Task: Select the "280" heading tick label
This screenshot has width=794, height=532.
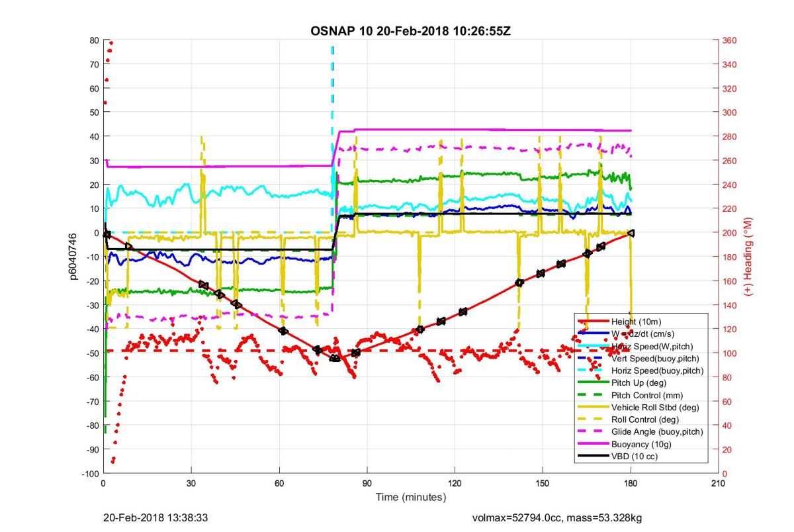Action: tap(730, 136)
